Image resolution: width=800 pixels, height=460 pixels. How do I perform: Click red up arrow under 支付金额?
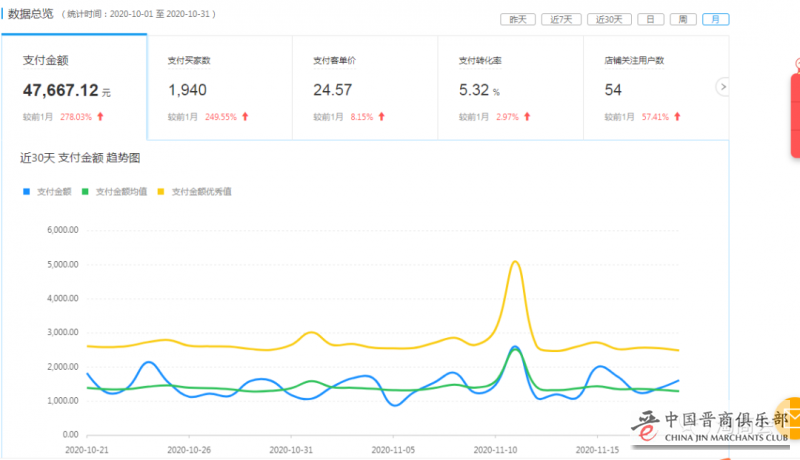pyautogui.click(x=100, y=117)
